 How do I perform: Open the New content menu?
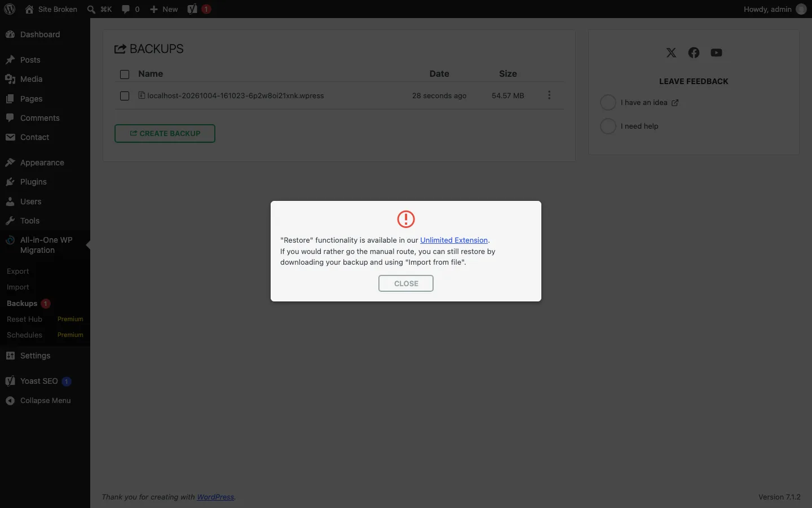click(x=164, y=9)
